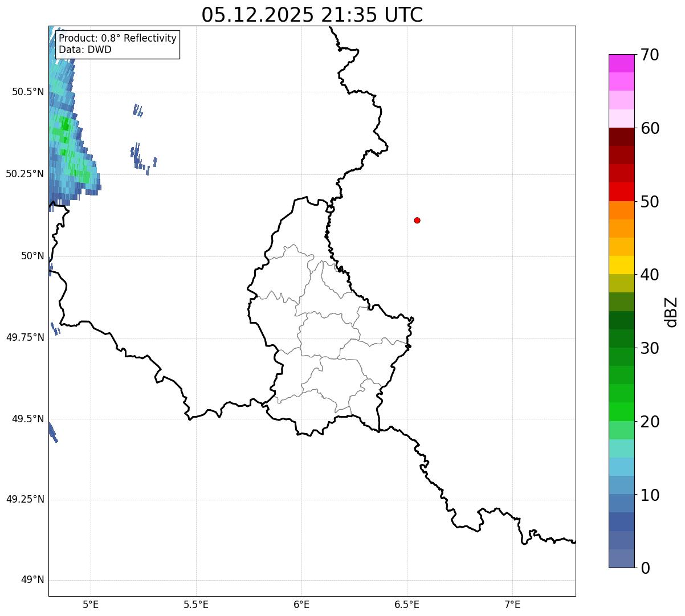Screen dimensions: 685x616
Task: Click the orange colorbar segment below 50
Action: (622, 210)
